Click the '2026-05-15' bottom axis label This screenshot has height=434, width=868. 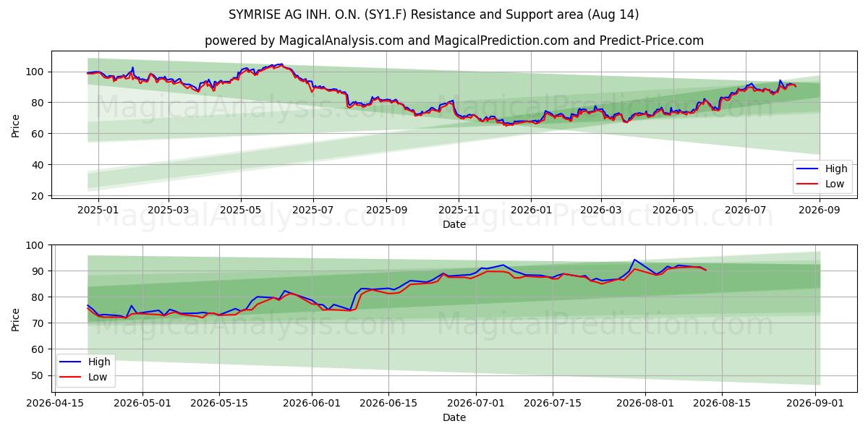218,404
